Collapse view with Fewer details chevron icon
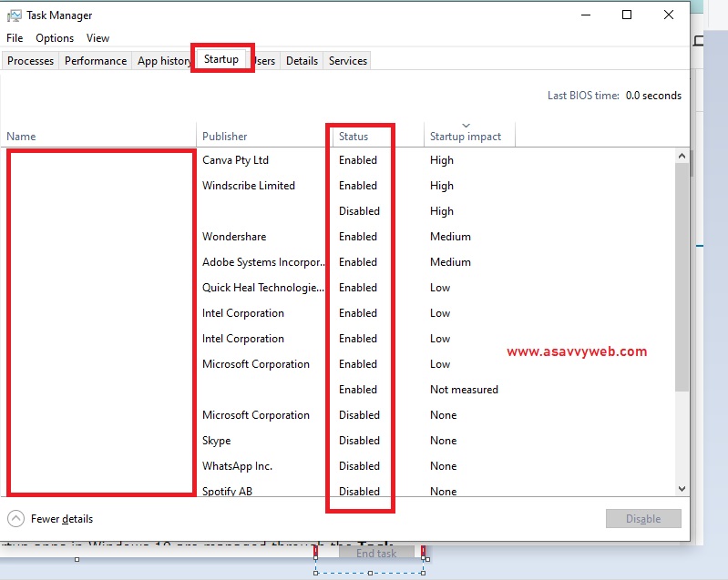 point(15,519)
